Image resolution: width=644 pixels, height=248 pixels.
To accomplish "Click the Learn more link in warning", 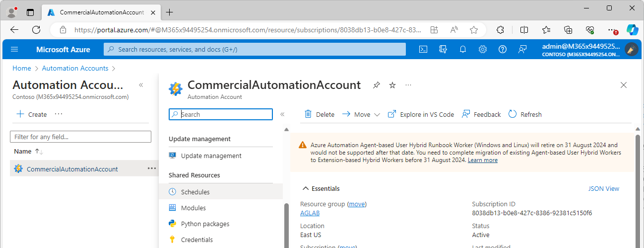I will (483, 160).
